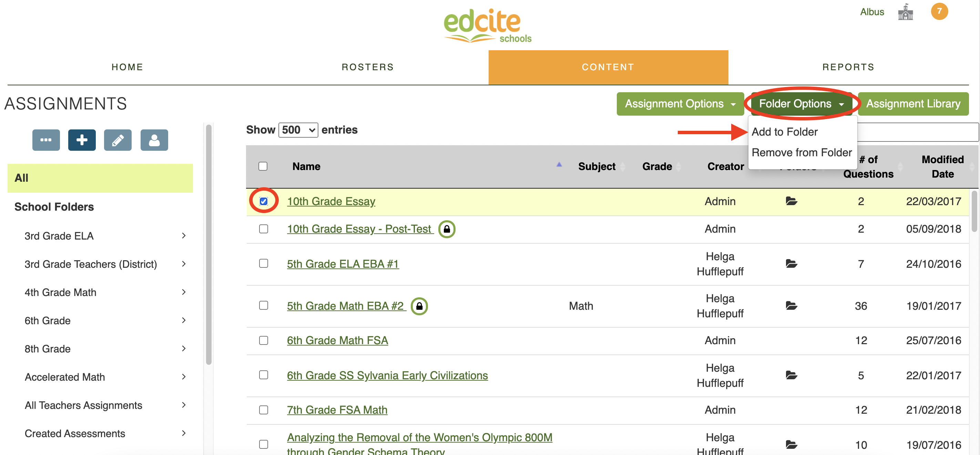The height and width of the screenshot is (455, 980).
Task: Sort table by Name column header
Action: click(306, 166)
